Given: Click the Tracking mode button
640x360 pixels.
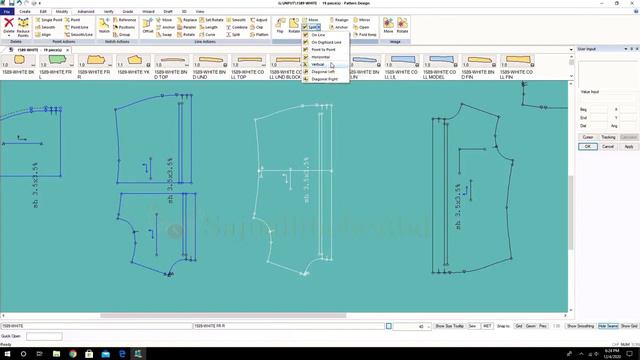Looking at the screenshot, I should pos(608,137).
